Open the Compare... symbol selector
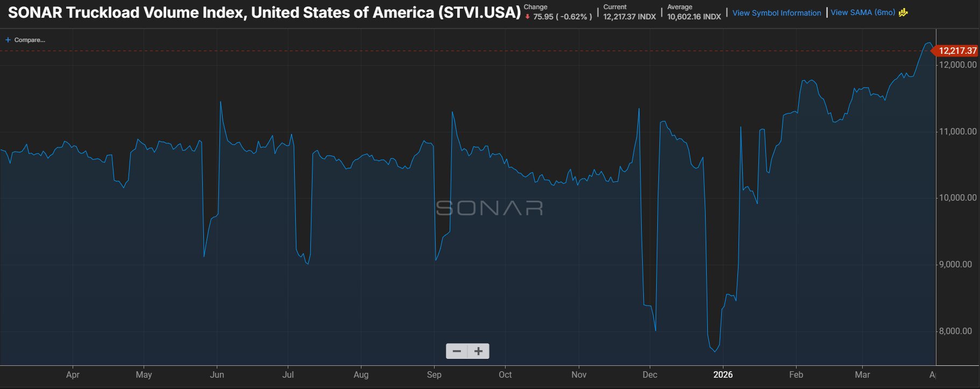This screenshot has width=980, height=389. click(30, 40)
